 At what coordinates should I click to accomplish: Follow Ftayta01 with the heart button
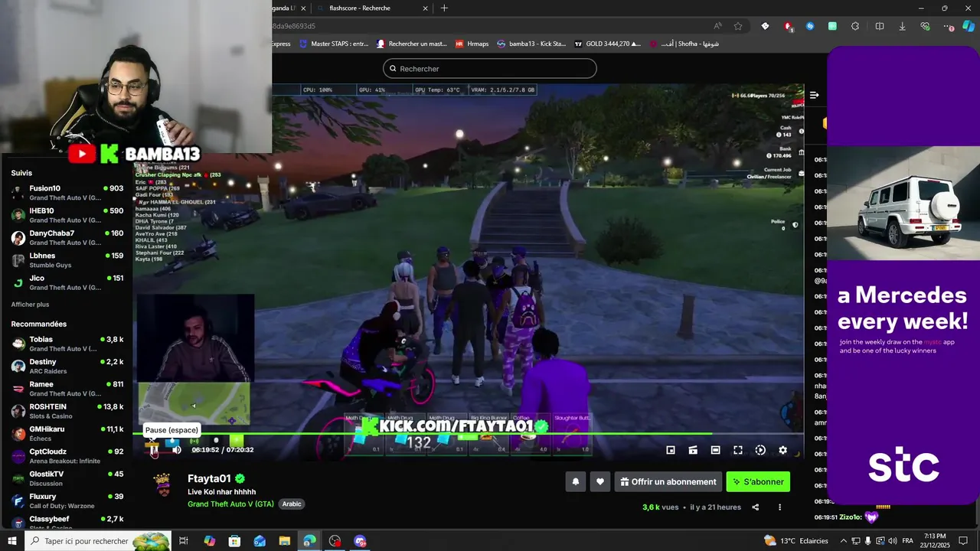tap(600, 482)
